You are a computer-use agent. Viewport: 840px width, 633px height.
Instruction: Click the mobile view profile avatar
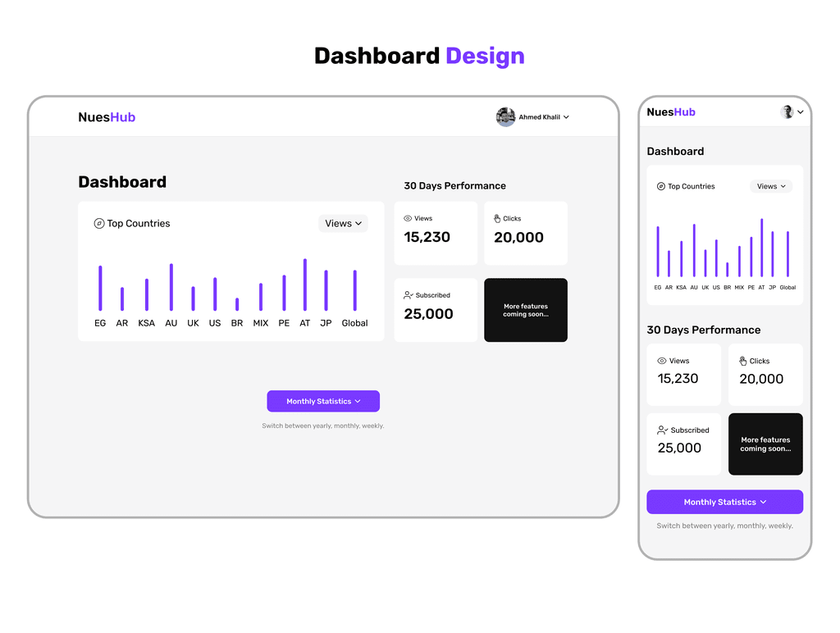click(x=787, y=112)
